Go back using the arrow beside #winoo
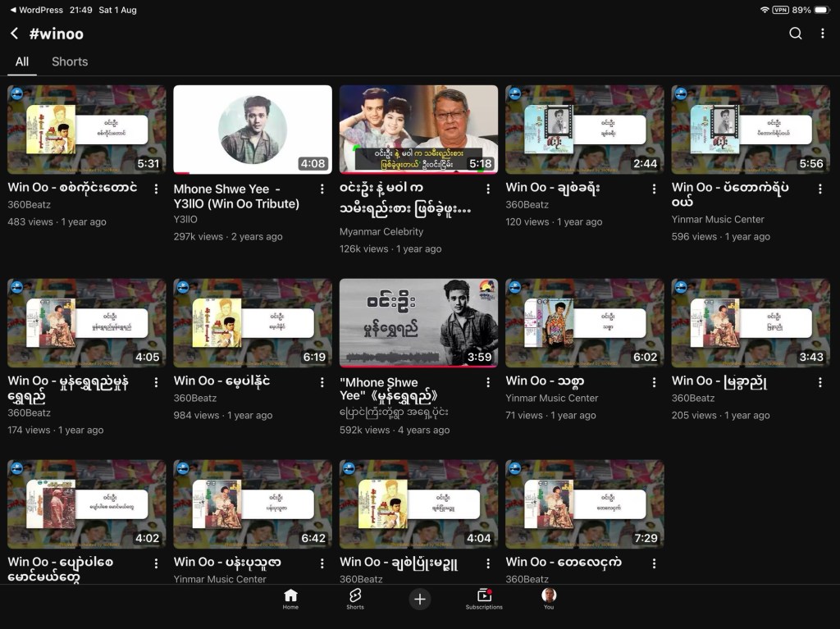The height and width of the screenshot is (629, 840). 15,34
